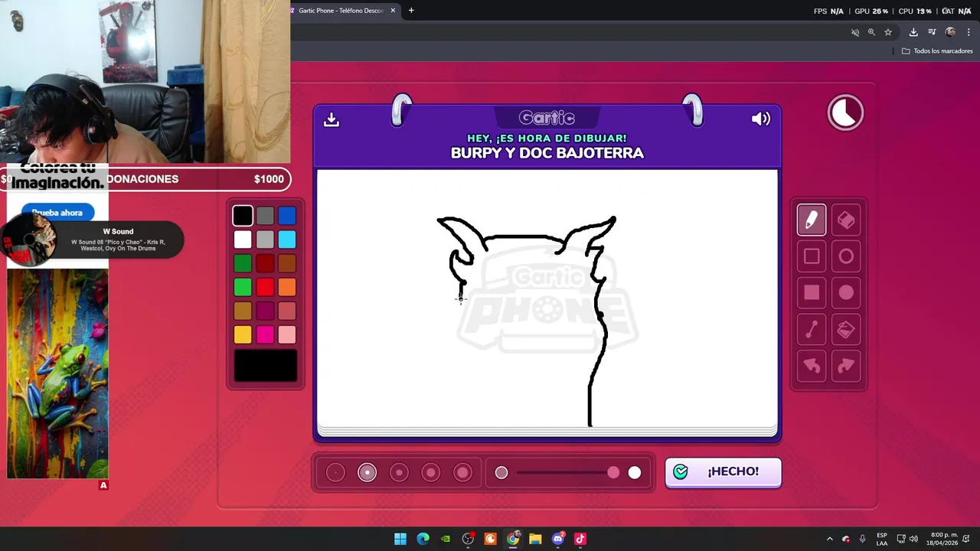Select the largest brush size
The height and width of the screenshot is (551, 980).
point(462,473)
